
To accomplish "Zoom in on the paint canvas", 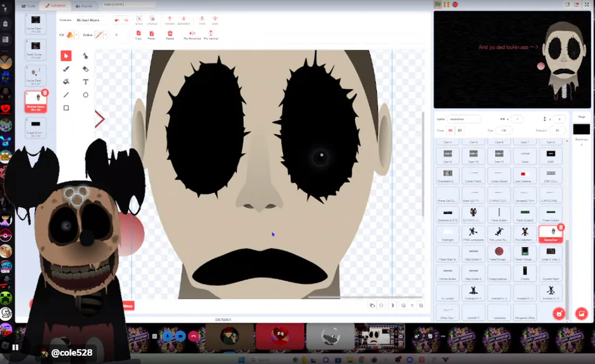I will pyautogui.click(x=421, y=305).
